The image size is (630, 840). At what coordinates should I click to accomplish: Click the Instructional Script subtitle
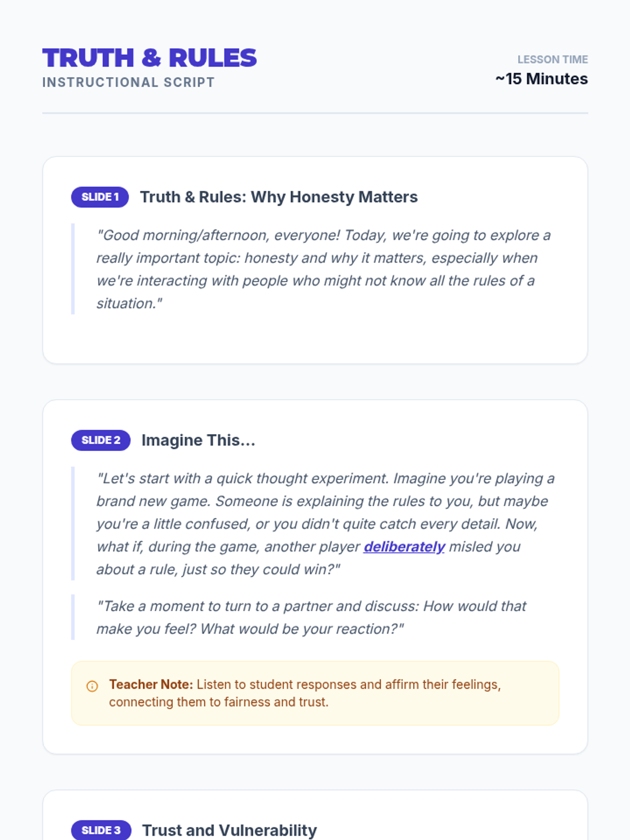(129, 82)
